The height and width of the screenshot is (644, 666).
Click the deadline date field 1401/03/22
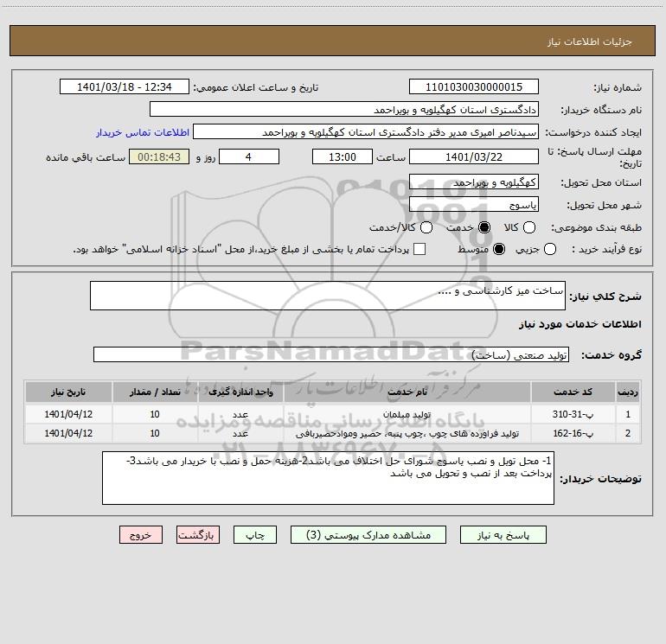tap(474, 156)
